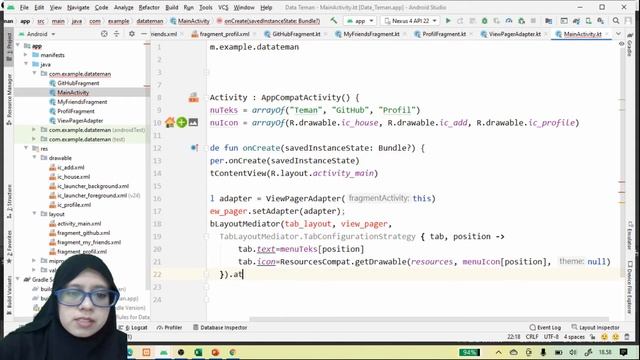Open PowerPoint from the Windows taskbar
640x360 pixels.
216,352
